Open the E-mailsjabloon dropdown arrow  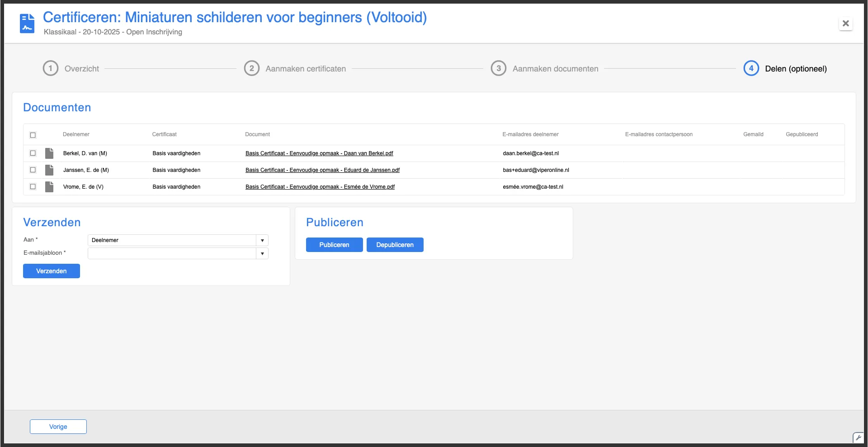click(262, 253)
